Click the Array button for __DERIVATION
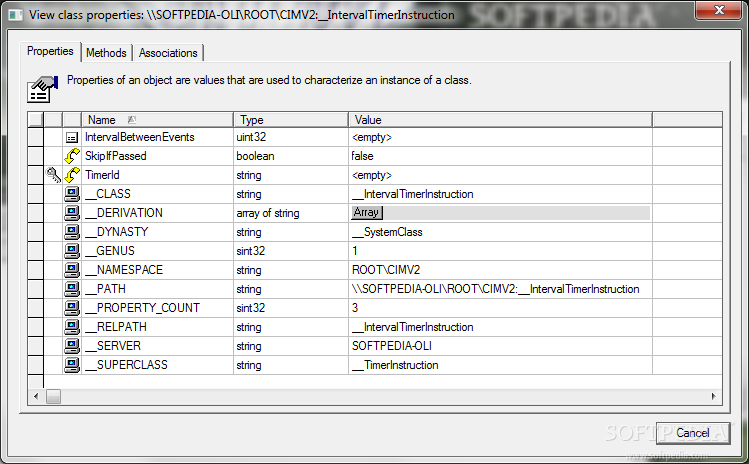This screenshot has width=749, height=464. (x=367, y=212)
